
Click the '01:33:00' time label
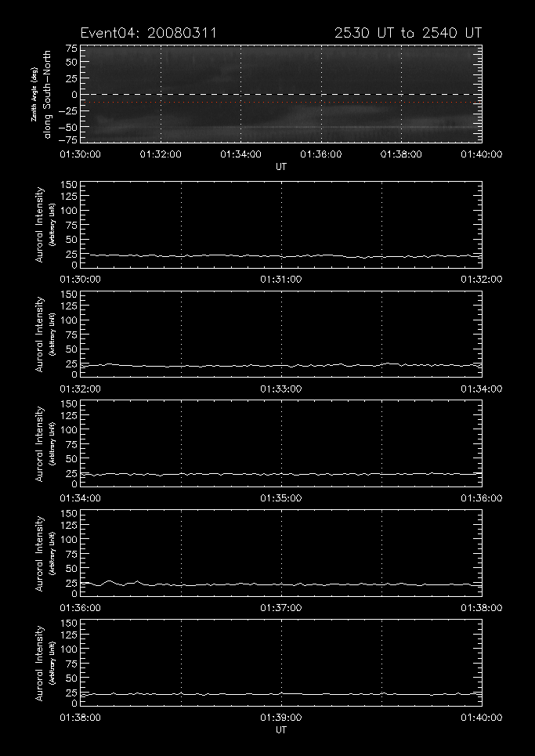pos(281,389)
